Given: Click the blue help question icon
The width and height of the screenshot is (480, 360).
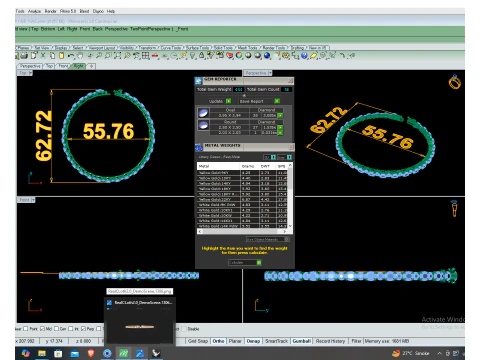Looking at the screenshot, I should [x=304, y=56].
